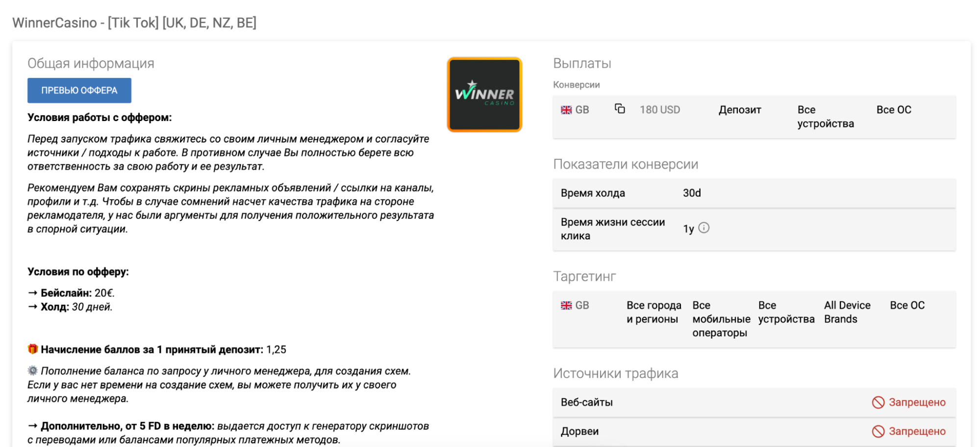Screen dimensions: 980x447
Task: Click the Общая информация heading
Action: point(91,63)
